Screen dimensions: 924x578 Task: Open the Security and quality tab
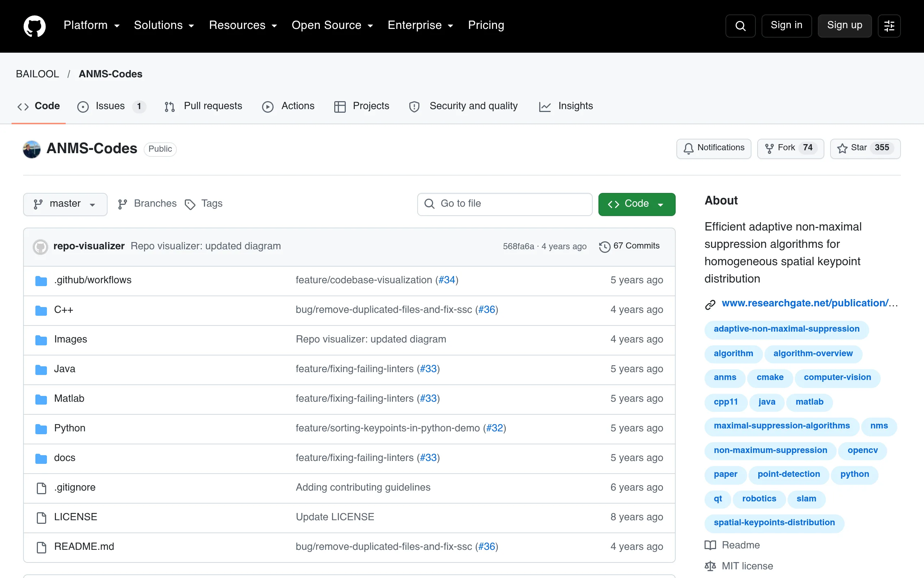(463, 106)
